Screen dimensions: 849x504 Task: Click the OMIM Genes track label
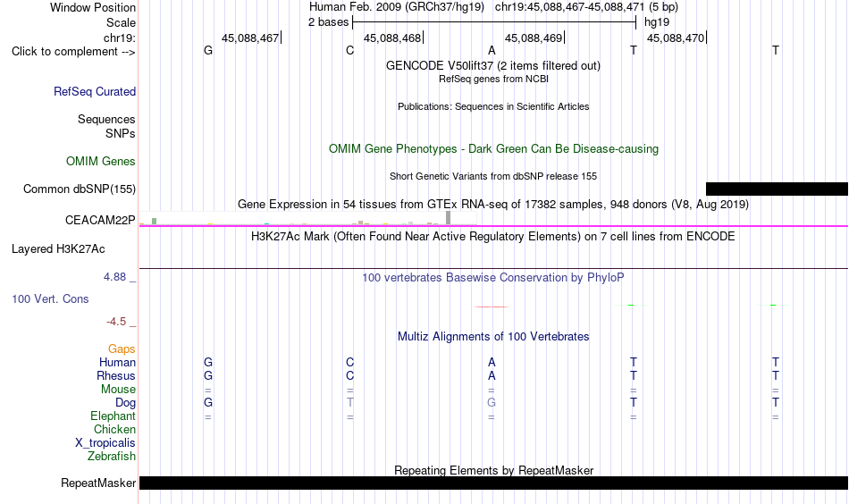point(100,162)
